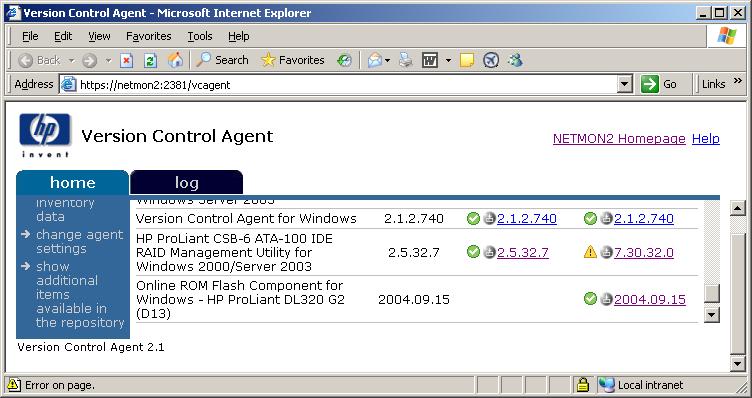Click the HP invent logo

point(45,135)
